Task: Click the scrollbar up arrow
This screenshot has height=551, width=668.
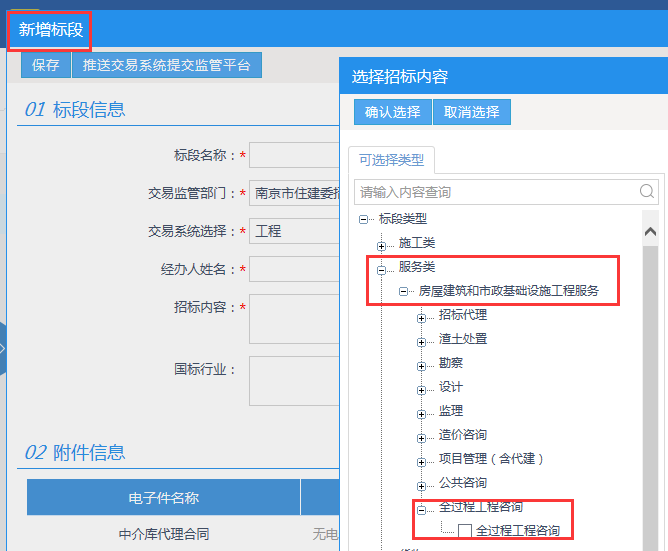Action: [650, 232]
